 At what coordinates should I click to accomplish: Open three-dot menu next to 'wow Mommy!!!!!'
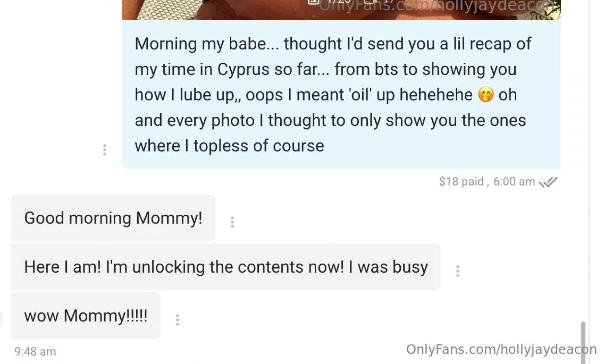(177, 320)
